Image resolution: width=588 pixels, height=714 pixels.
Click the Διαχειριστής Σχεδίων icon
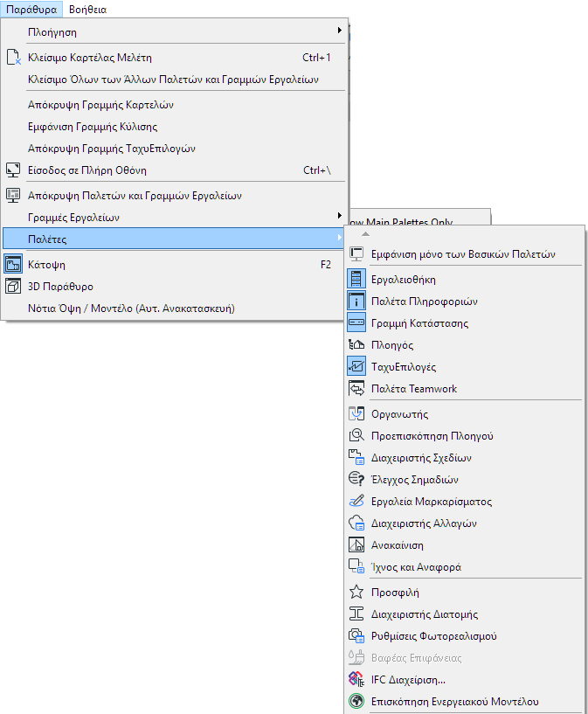pyautogui.click(x=356, y=458)
